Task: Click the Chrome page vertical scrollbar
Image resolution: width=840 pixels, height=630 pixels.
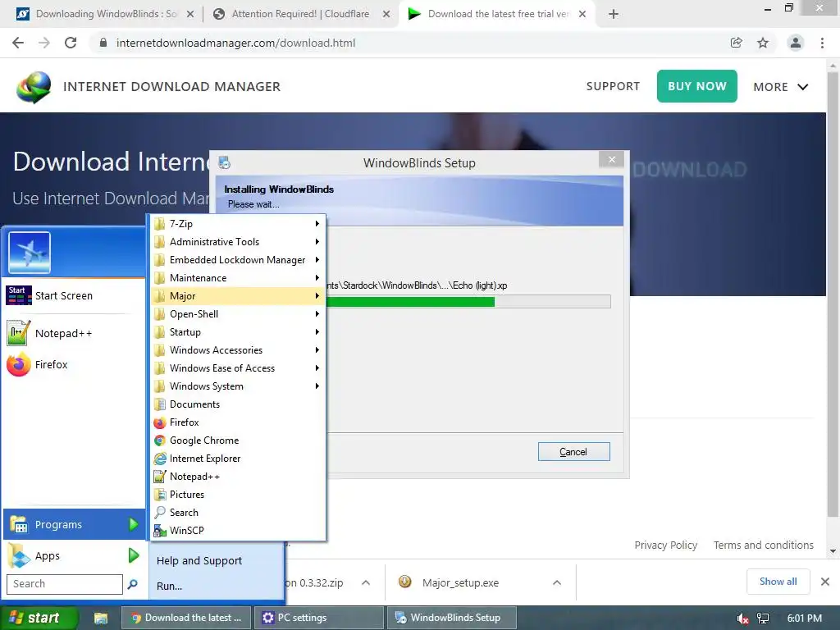Action: 833,294
